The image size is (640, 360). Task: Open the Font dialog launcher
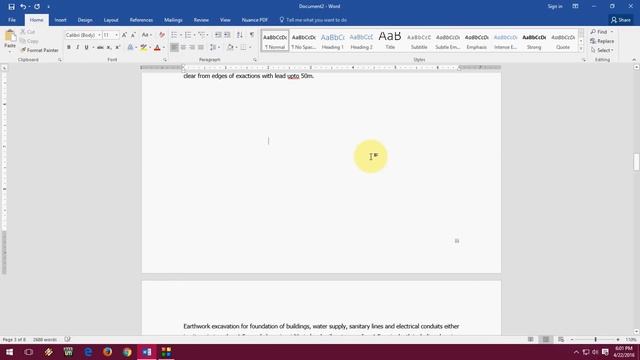click(x=165, y=60)
